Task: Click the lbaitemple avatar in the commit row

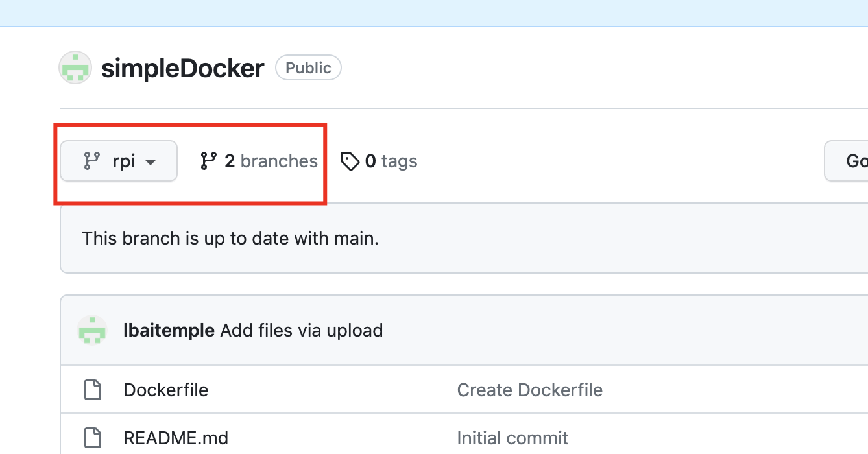Action: [92, 330]
